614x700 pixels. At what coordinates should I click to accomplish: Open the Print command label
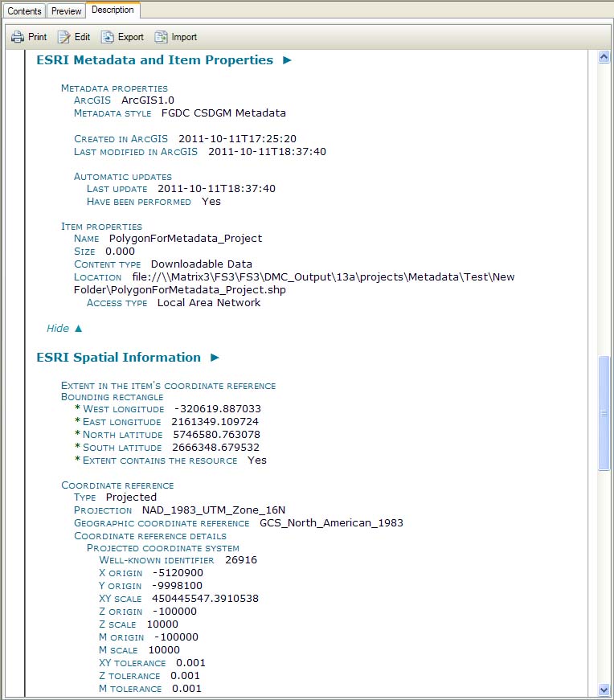pyautogui.click(x=38, y=37)
